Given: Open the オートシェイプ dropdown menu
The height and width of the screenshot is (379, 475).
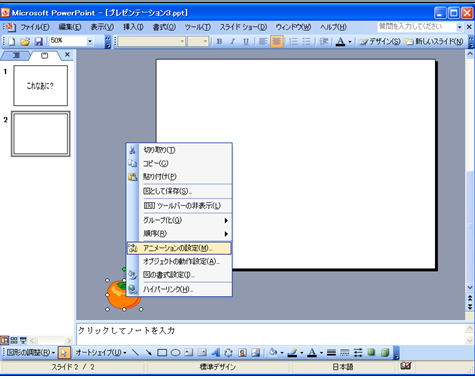Looking at the screenshot, I should [101, 352].
